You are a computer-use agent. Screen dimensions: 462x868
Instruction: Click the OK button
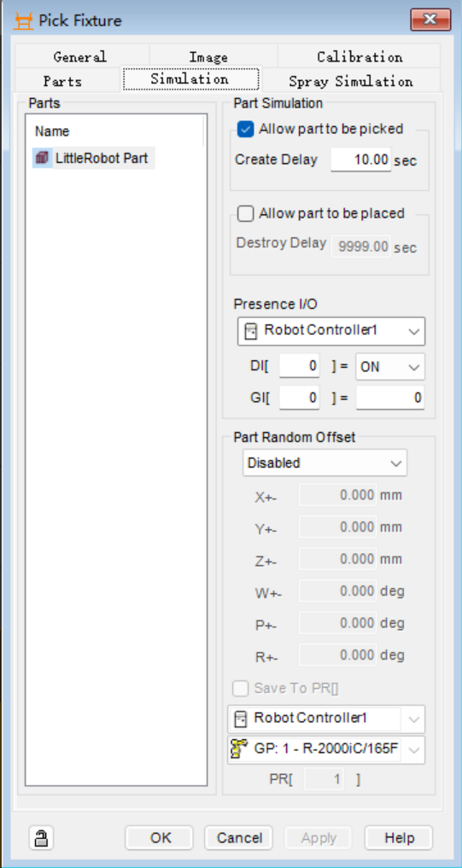(x=160, y=838)
